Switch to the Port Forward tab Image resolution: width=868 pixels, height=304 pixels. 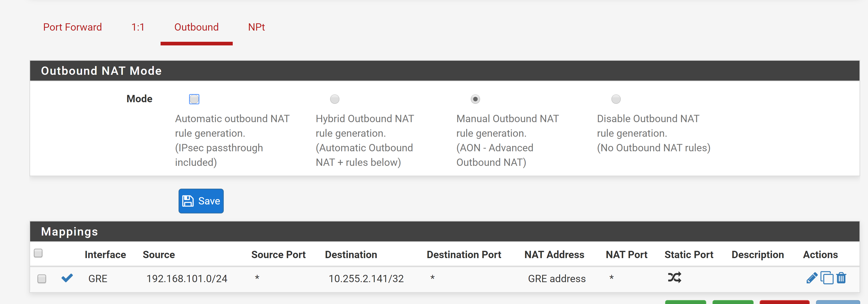coord(72,27)
